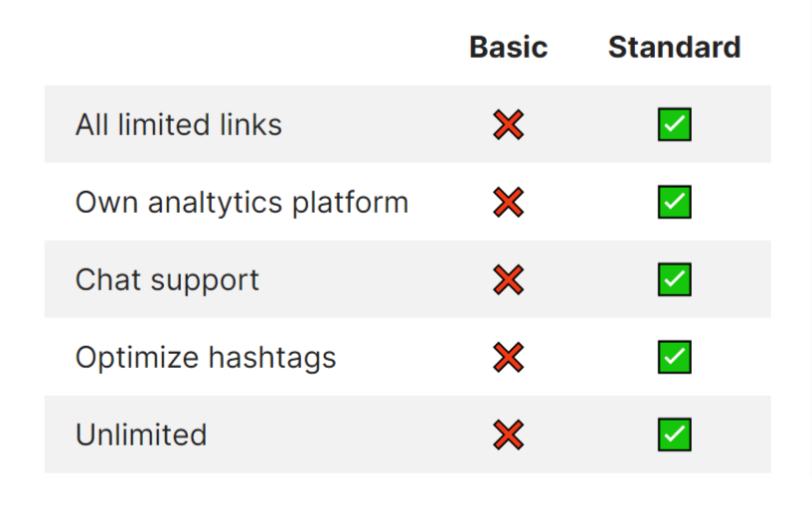Click the Own analytics platform feature label

[x=242, y=202]
